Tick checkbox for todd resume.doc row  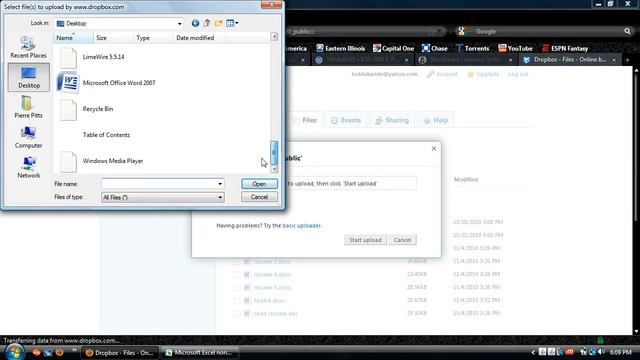click(x=237, y=313)
